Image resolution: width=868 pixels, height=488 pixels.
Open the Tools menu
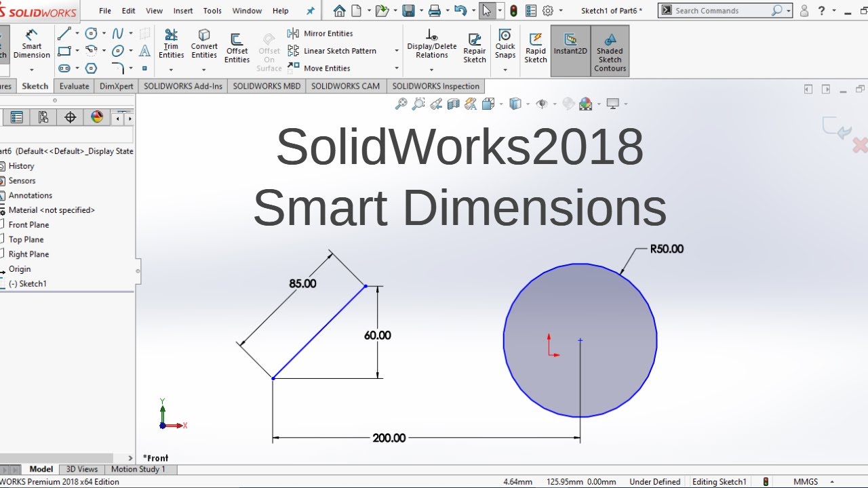click(212, 11)
